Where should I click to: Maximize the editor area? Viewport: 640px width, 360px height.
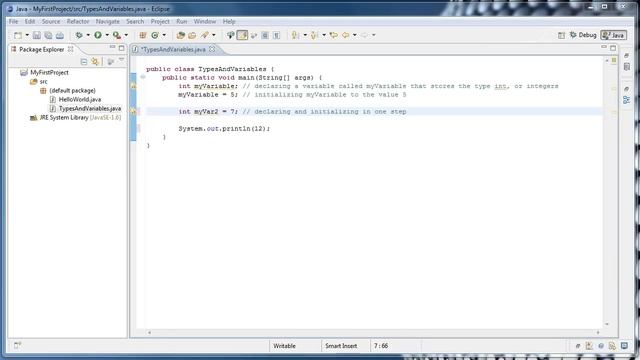coord(613,48)
